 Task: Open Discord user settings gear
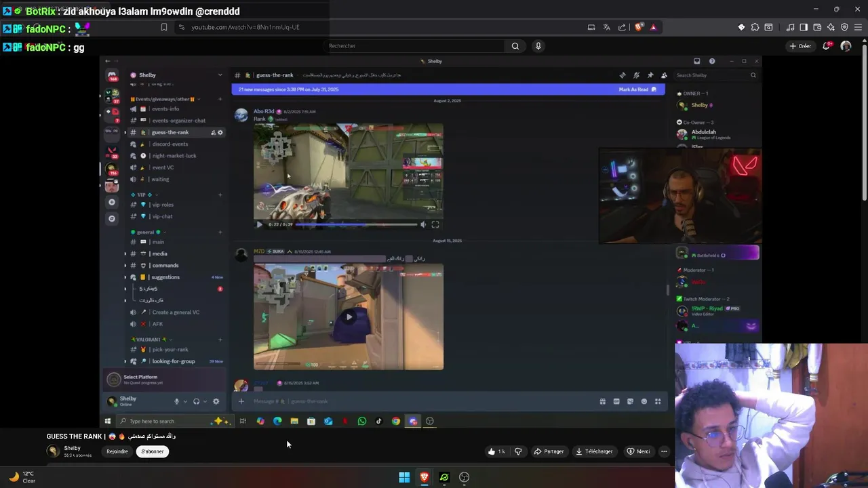coord(216,401)
